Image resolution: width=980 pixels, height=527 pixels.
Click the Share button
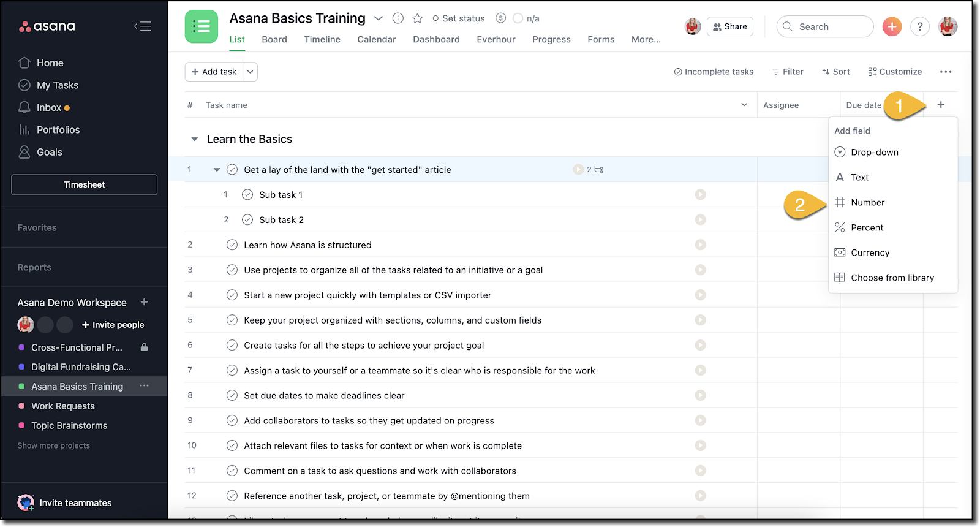click(730, 26)
